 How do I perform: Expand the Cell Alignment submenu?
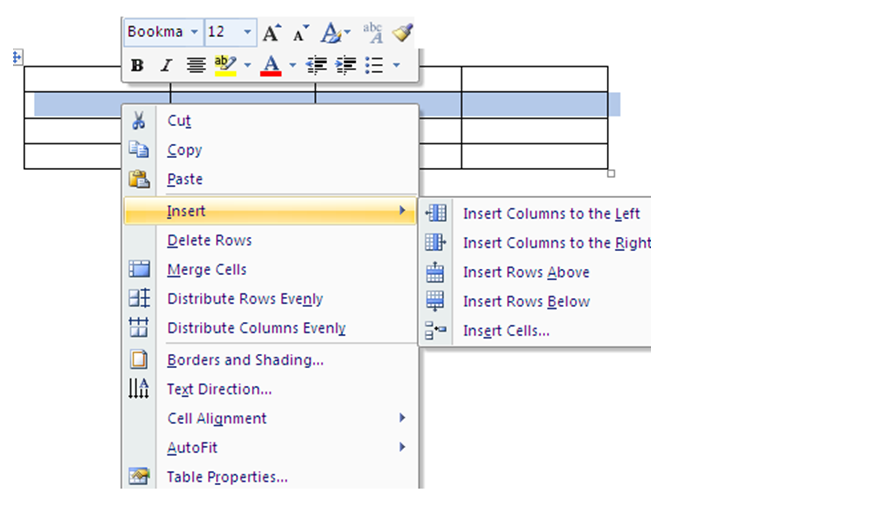pos(216,418)
